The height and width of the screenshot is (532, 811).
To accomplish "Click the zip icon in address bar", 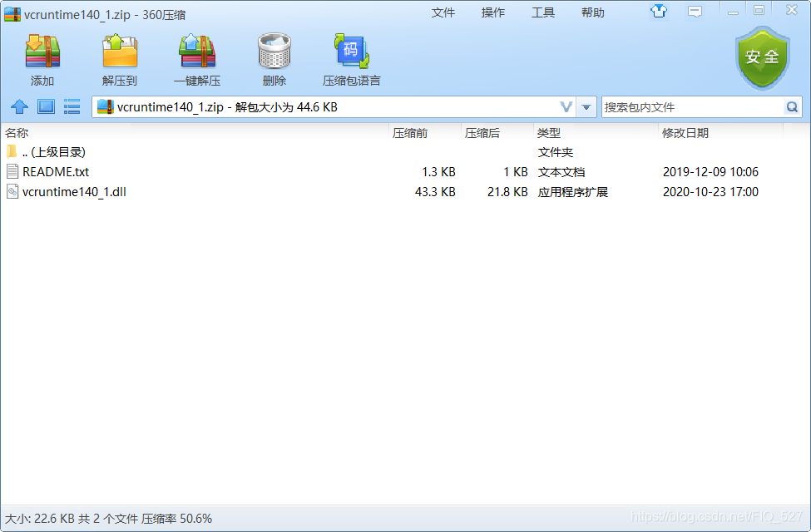I will pyautogui.click(x=106, y=106).
